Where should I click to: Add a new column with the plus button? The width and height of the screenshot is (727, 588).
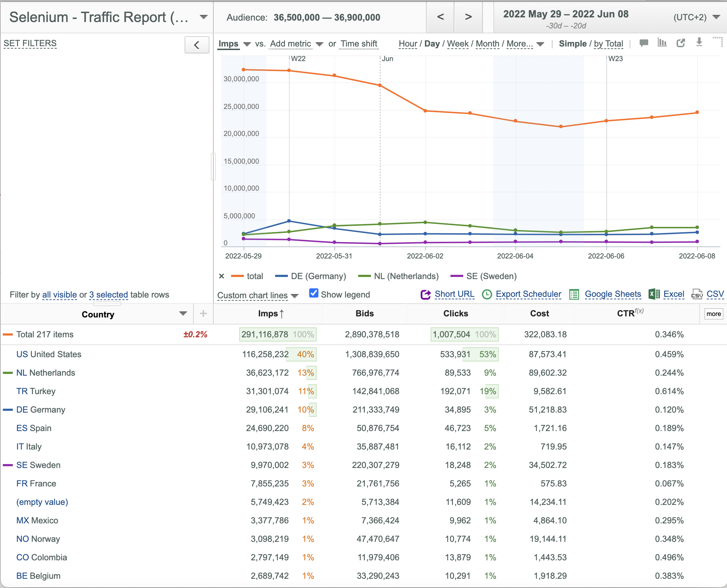click(x=203, y=314)
